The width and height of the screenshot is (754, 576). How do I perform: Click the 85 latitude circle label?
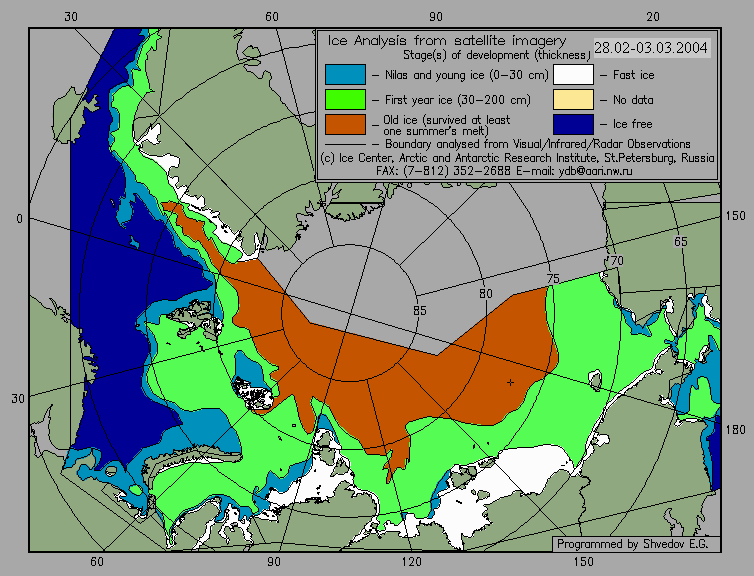419,311
